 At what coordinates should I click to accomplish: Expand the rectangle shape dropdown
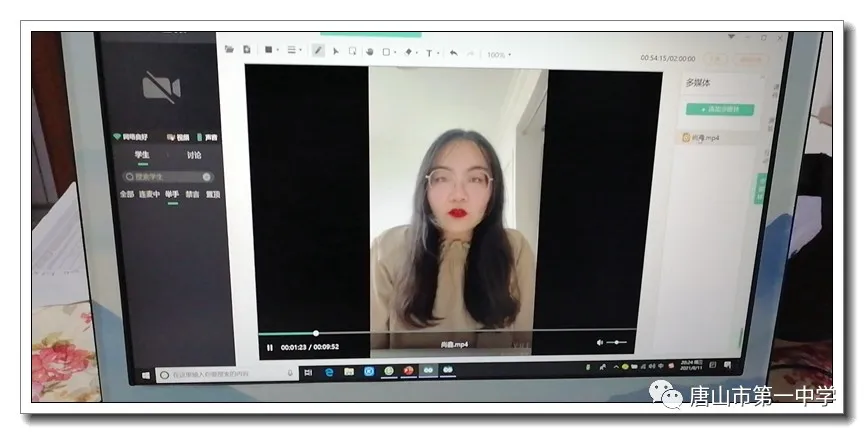coord(271,48)
